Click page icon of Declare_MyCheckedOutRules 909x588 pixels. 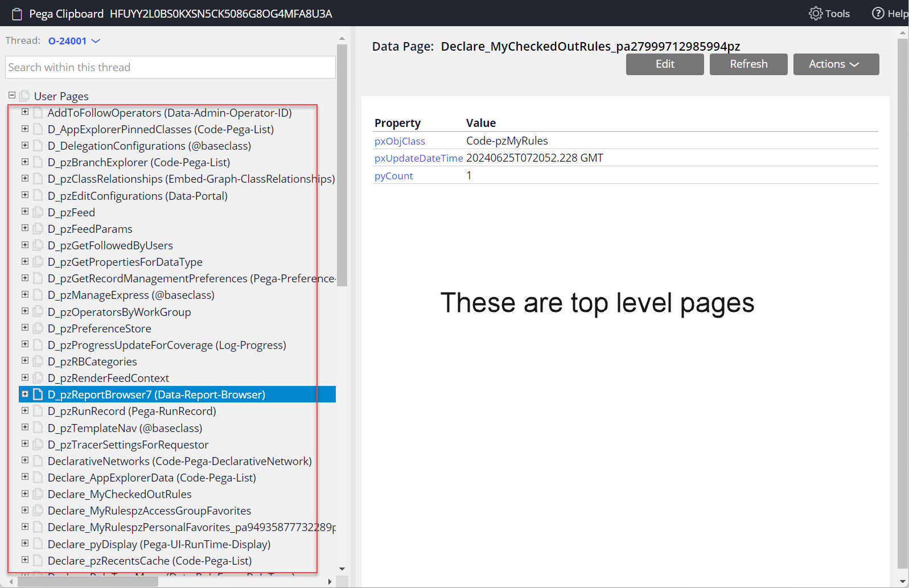coord(38,494)
